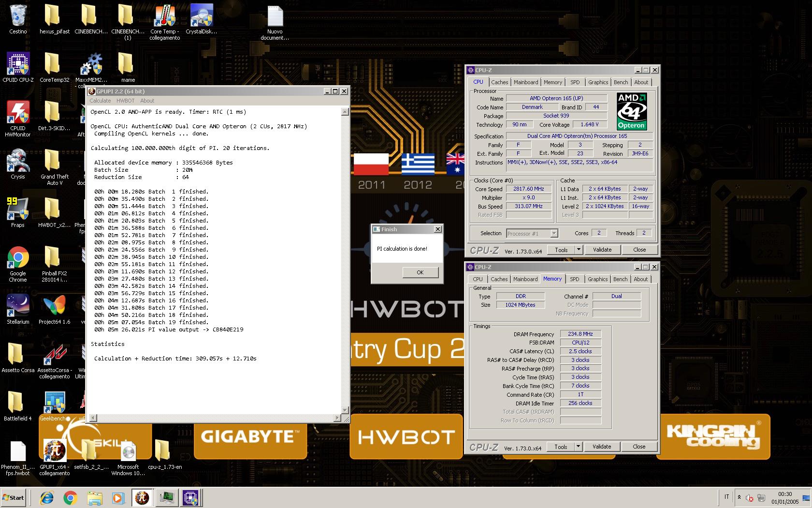The width and height of the screenshot is (812, 508).
Task: Open the HWBOT menu in GPUPI
Action: [125, 101]
